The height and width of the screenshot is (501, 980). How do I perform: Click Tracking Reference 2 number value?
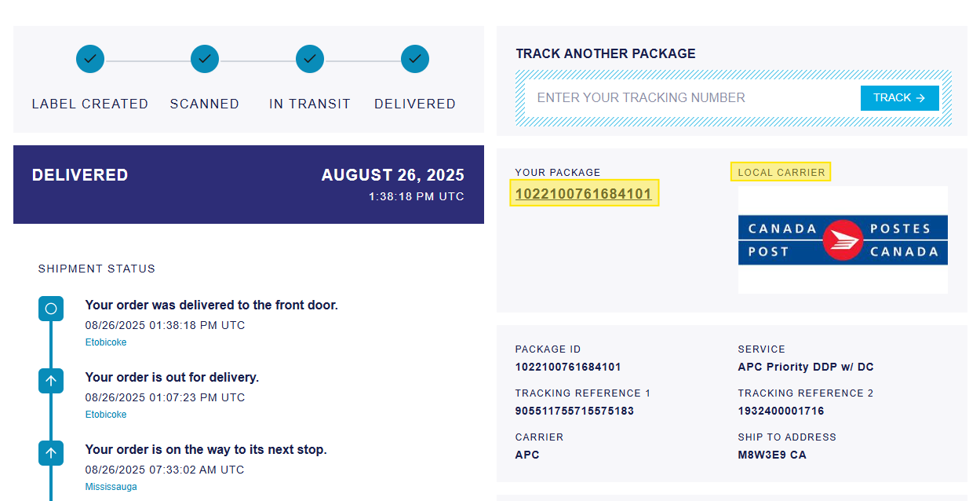pyautogui.click(x=781, y=411)
